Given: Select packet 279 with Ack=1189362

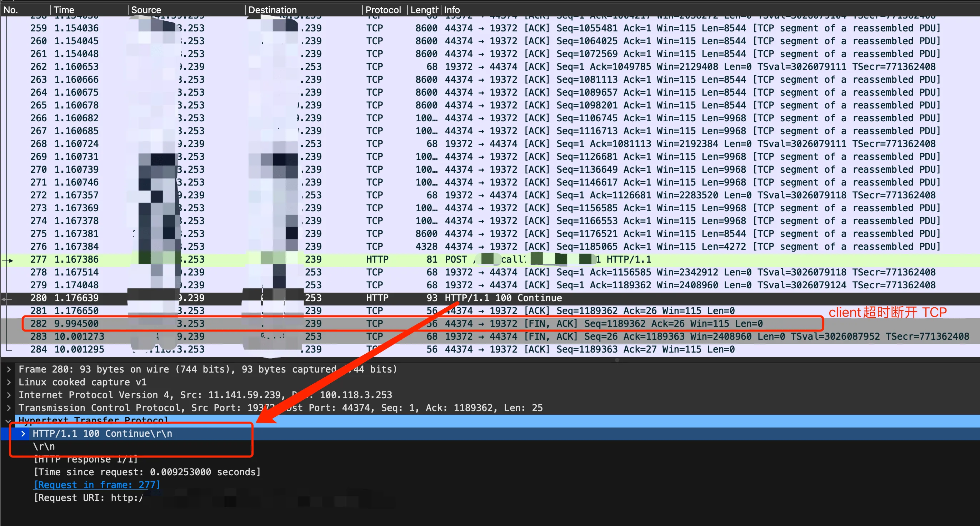Looking at the screenshot, I should pos(490,285).
